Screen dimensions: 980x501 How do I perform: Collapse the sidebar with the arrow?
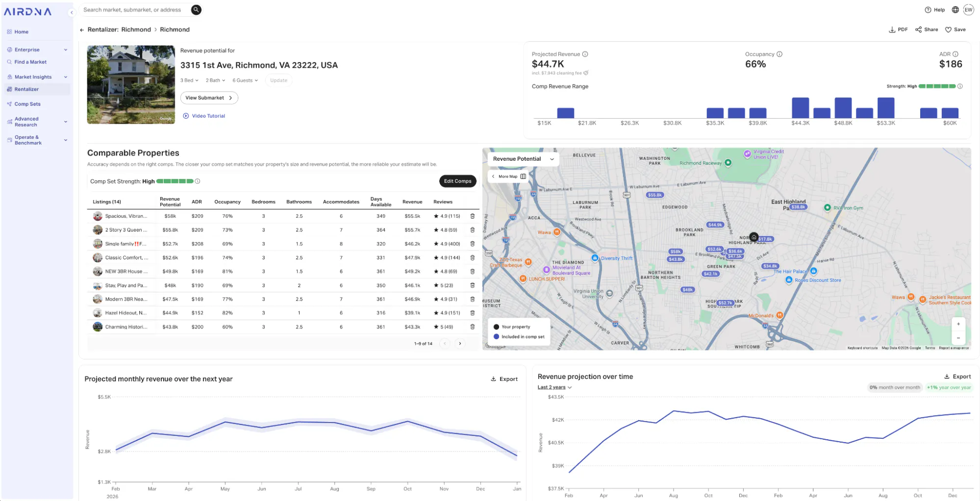72,12
